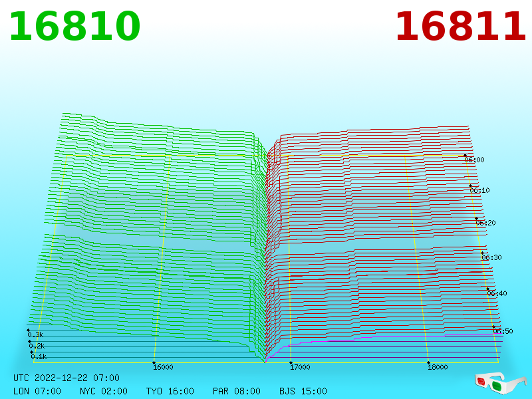This screenshot has width=532, height=399.
Task: Select the 06:50 time axis label
Action: (503, 331)
